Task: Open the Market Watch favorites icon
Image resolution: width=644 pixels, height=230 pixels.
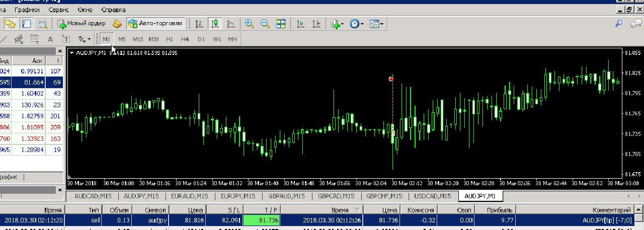Action: (x=11, y=23)
